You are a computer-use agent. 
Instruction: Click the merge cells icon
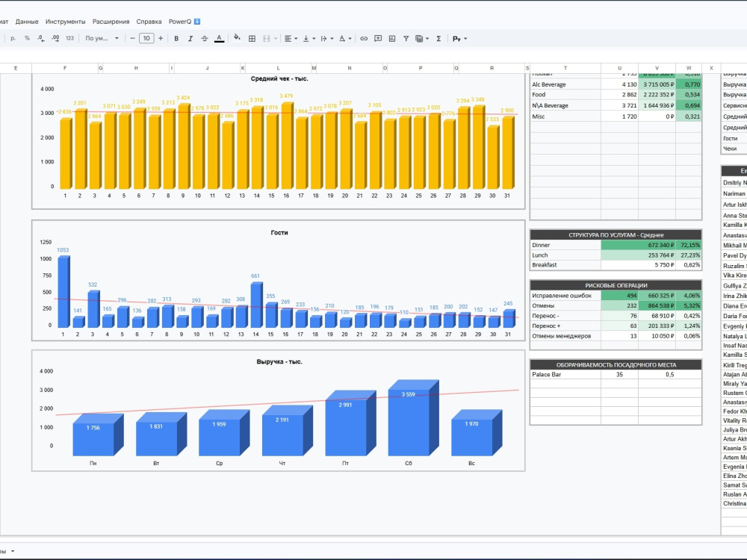[267, 39]
